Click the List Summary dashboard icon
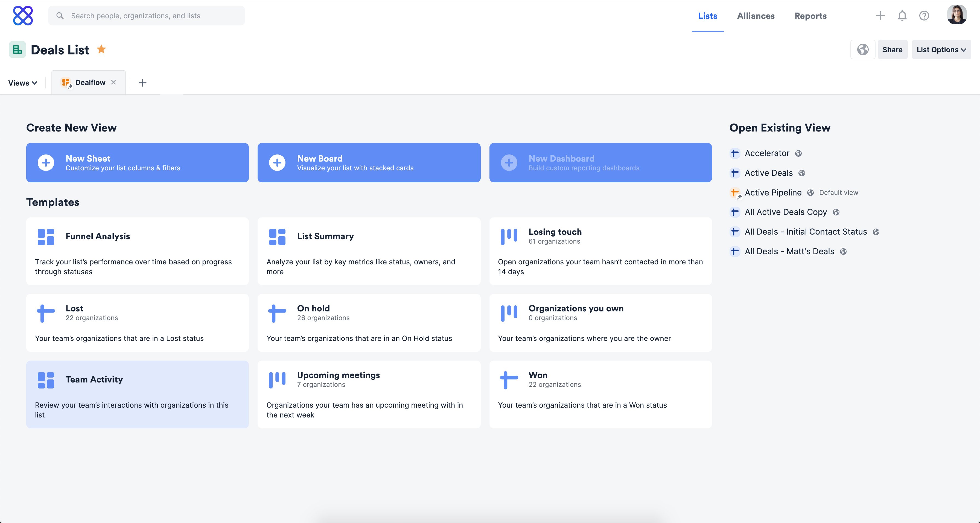 pos(277,236)
